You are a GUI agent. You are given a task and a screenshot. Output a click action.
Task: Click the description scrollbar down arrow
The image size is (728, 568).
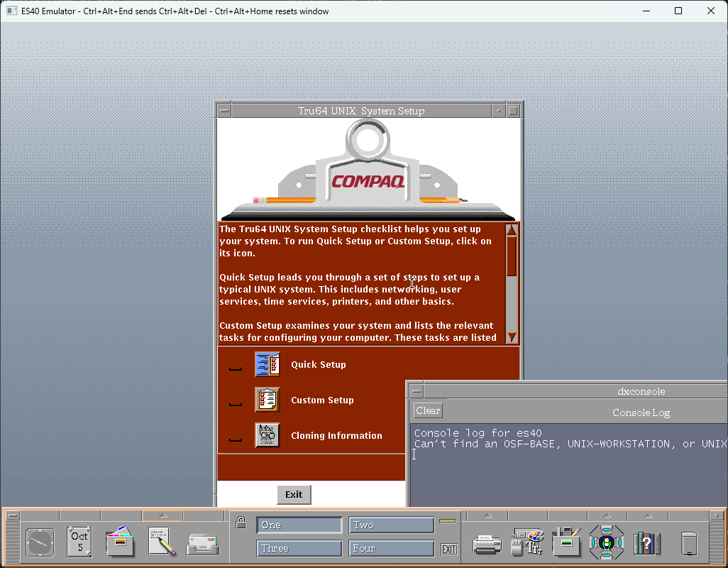pyautogui.click(x=512, y=337)
